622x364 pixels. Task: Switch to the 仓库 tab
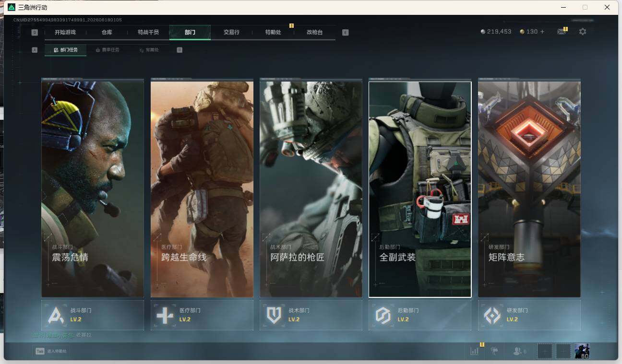107,32
